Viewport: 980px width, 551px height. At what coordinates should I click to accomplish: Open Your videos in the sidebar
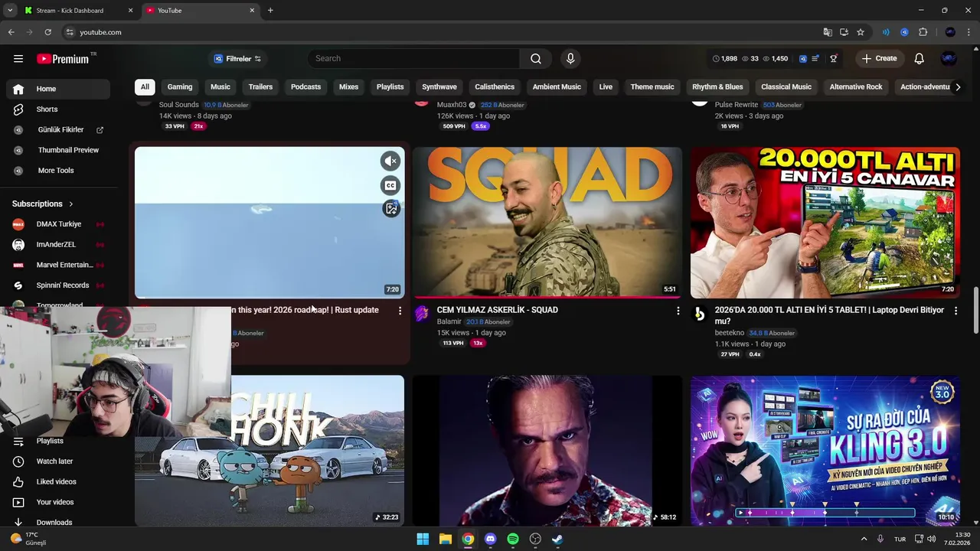[60, 502]
